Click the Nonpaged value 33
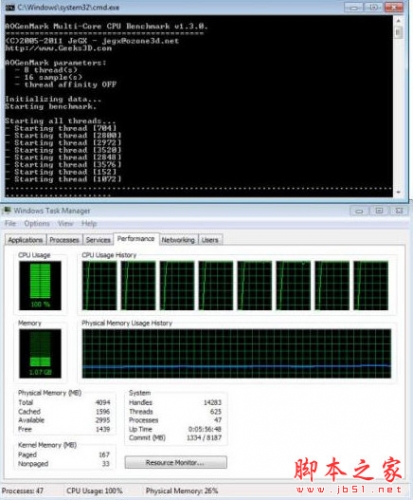This screenshot has width=413, height=500. coord(106,464)
